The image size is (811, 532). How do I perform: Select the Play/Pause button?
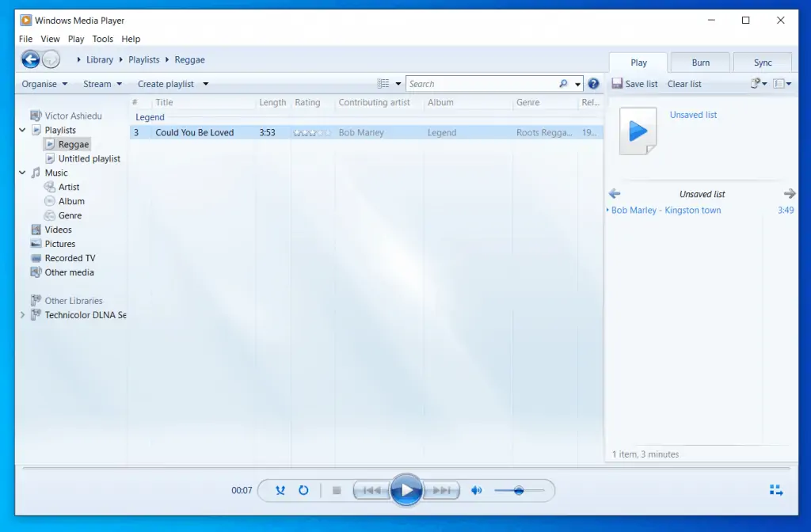click(x=407, y=490)
